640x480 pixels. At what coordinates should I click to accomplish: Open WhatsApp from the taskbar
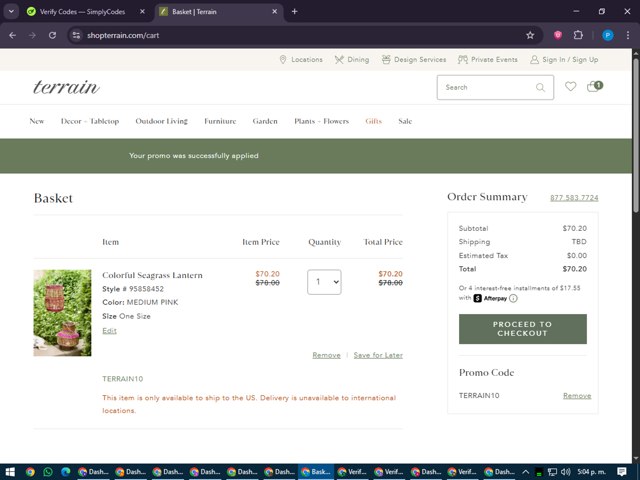coord(48,472)
